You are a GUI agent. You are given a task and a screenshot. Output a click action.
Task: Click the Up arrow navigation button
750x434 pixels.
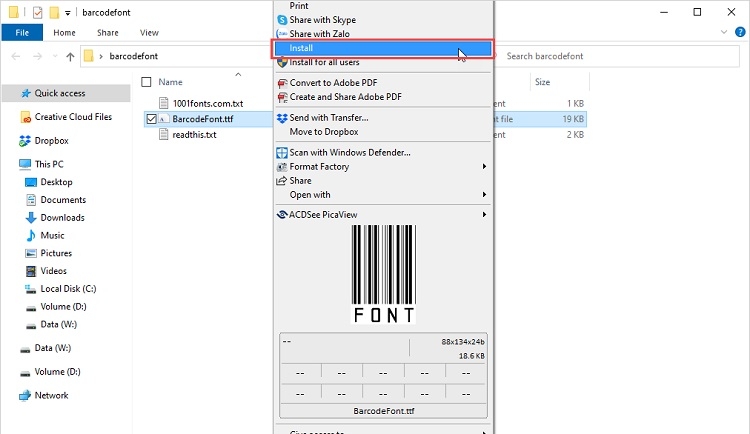point(70,56)
